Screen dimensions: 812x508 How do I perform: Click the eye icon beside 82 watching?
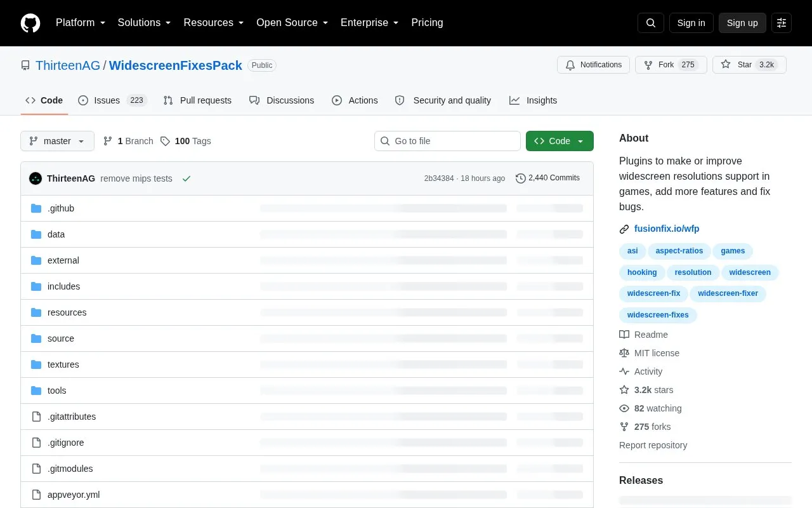click(x=624, y=408)
